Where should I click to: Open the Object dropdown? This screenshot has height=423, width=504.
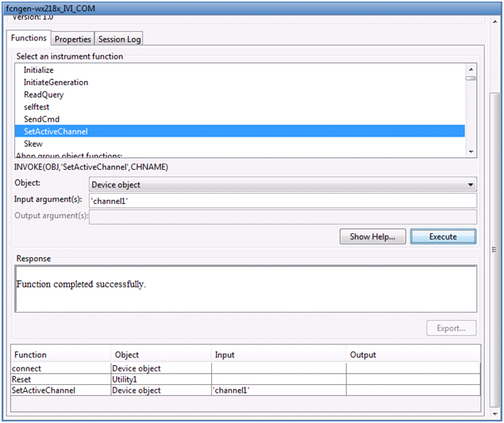click(x=283, y=185)
